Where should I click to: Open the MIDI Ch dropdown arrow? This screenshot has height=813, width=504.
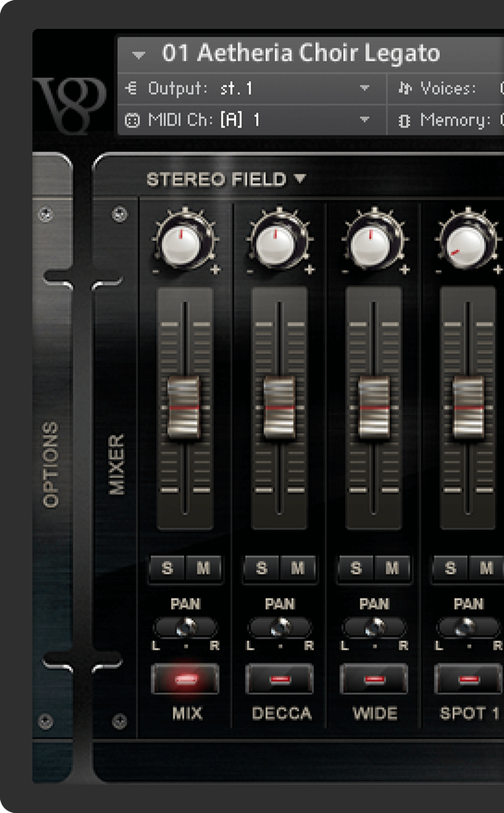pos(365,120)
